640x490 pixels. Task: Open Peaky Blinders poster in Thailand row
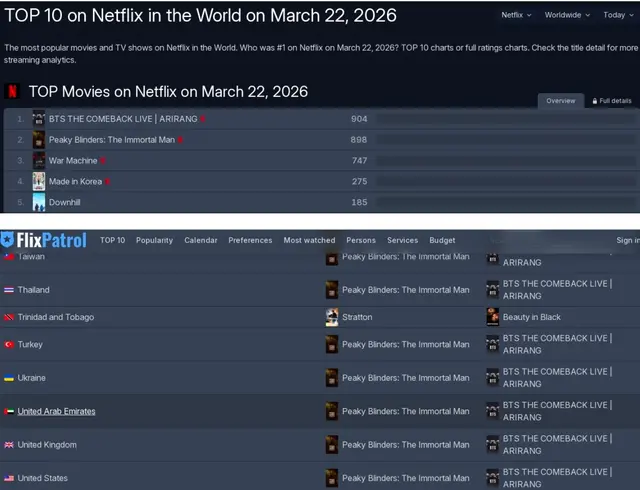[332, 290]
